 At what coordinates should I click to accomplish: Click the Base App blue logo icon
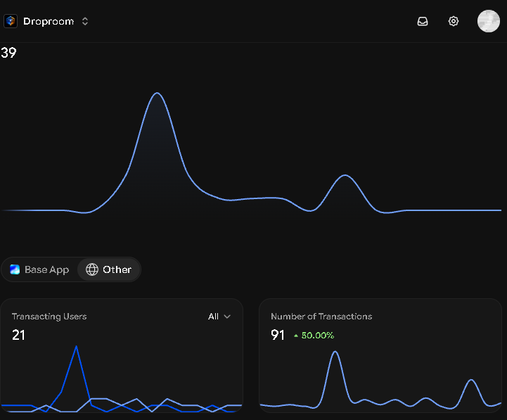pos(15,269)
